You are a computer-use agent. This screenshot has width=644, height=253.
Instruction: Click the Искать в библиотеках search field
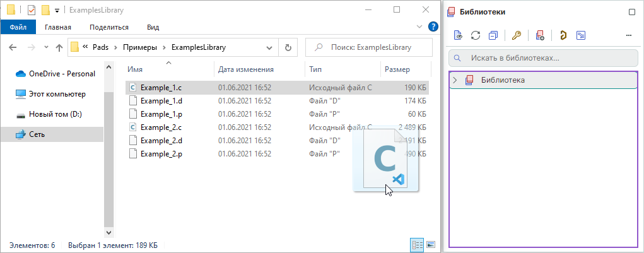point(549,58)
